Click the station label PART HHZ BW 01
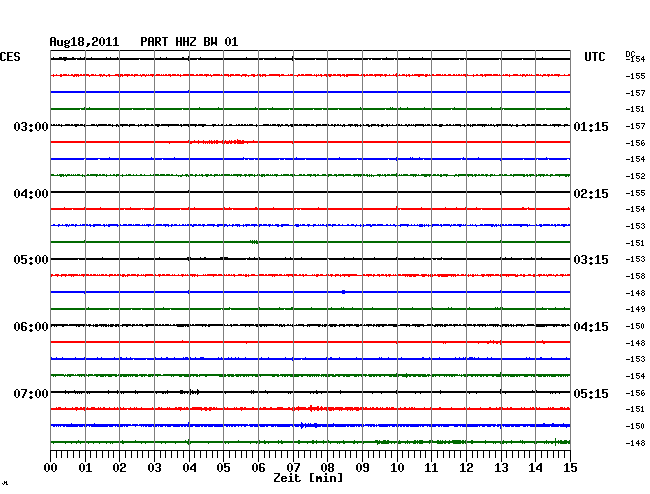The width and height of the screenshot is (650, 494). coord(189,41)
